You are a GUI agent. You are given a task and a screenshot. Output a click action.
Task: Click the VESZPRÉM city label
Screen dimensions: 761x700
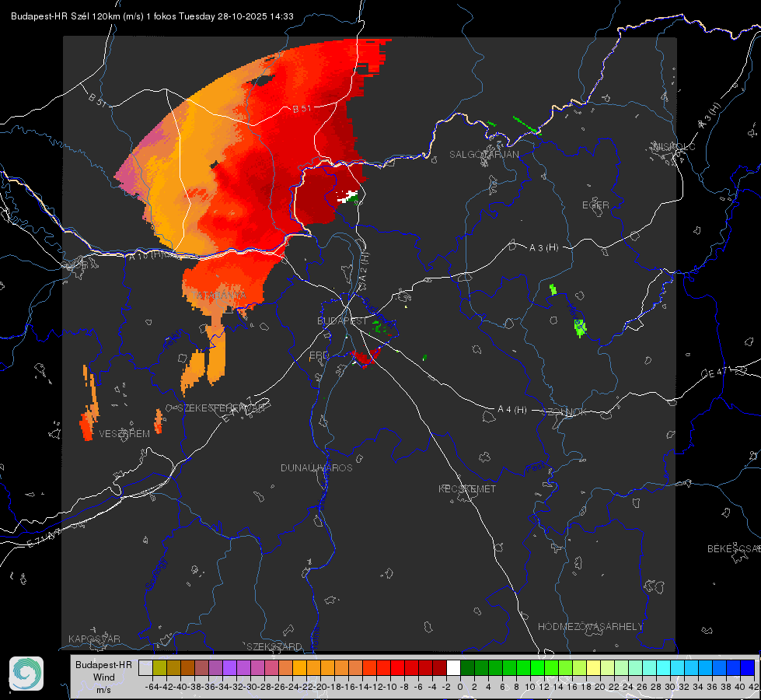[124, 434]
